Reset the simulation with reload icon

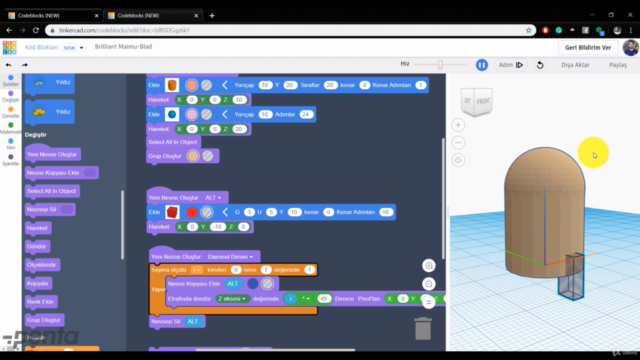[x=540, y=65]
